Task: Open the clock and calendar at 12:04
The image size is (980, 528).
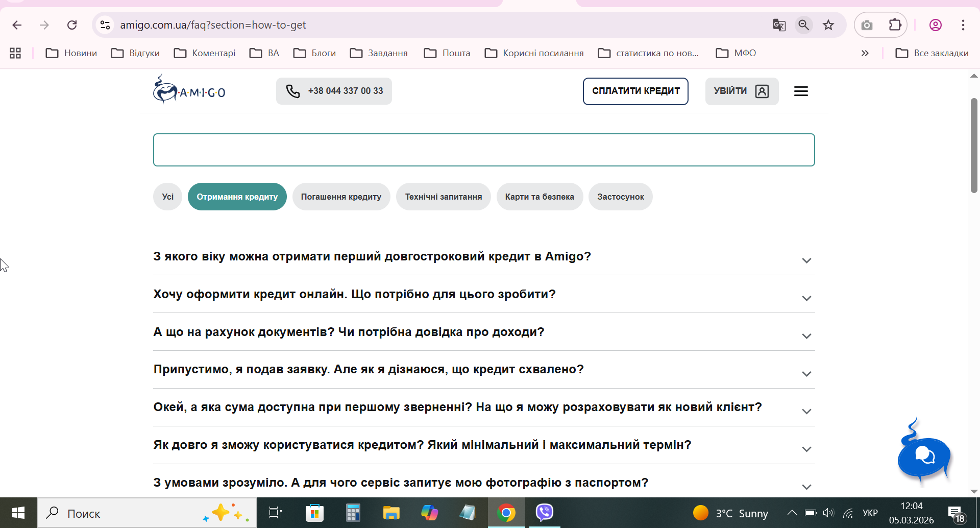Action: click(912, 513)
